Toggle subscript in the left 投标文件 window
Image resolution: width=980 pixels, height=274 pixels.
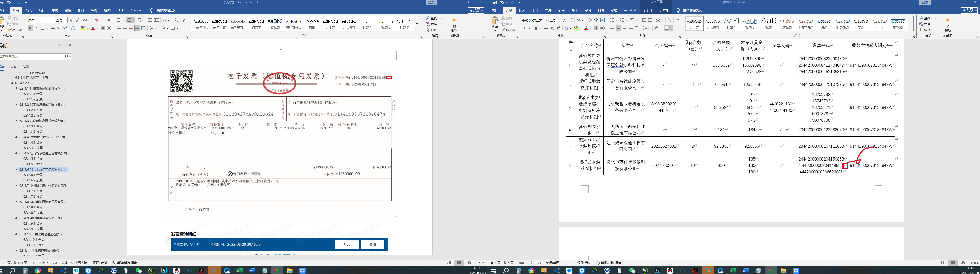coord(59,28)
